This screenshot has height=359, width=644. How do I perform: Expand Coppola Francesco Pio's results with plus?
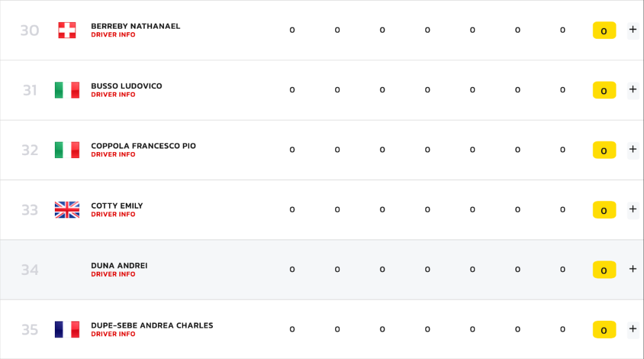pyautogui.click(x=633, y=150)
